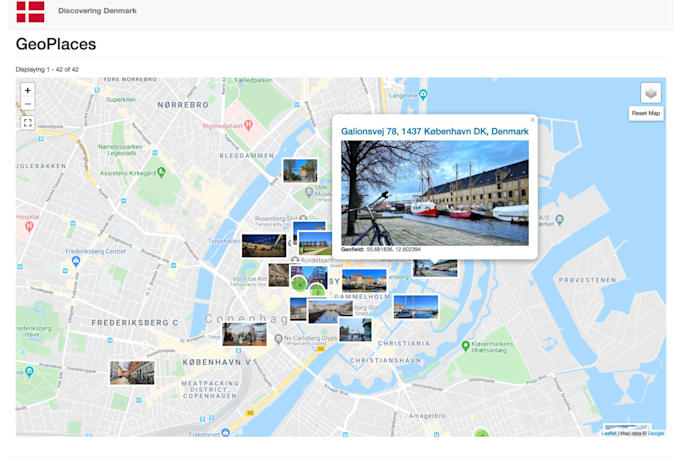Click the Reset Map button
This screenshot has width=680, height=467.
pyautogui.click(x=646, y=113)
